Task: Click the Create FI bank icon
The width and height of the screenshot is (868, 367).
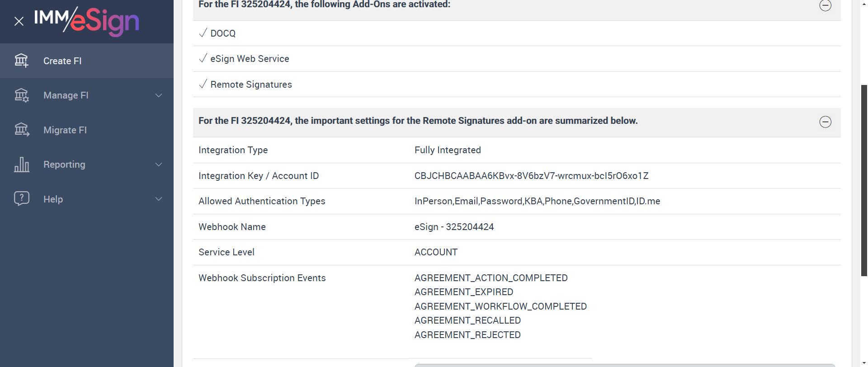Action: pyautogui.click(x=21, y=61)
